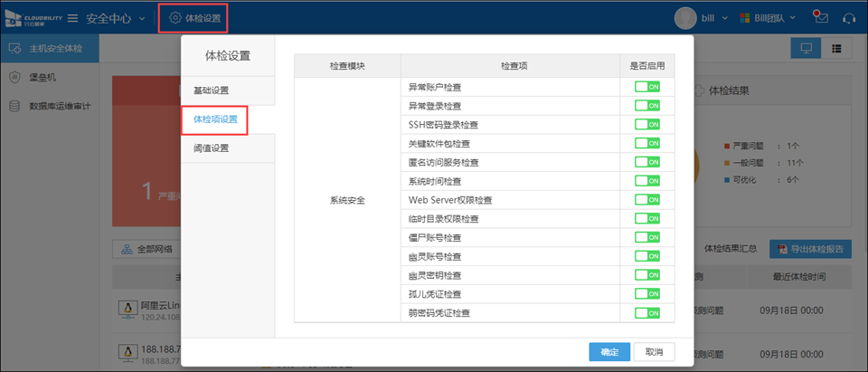
Task: Open 主机安全体检 in sidebar
Action: coord(50,49)
